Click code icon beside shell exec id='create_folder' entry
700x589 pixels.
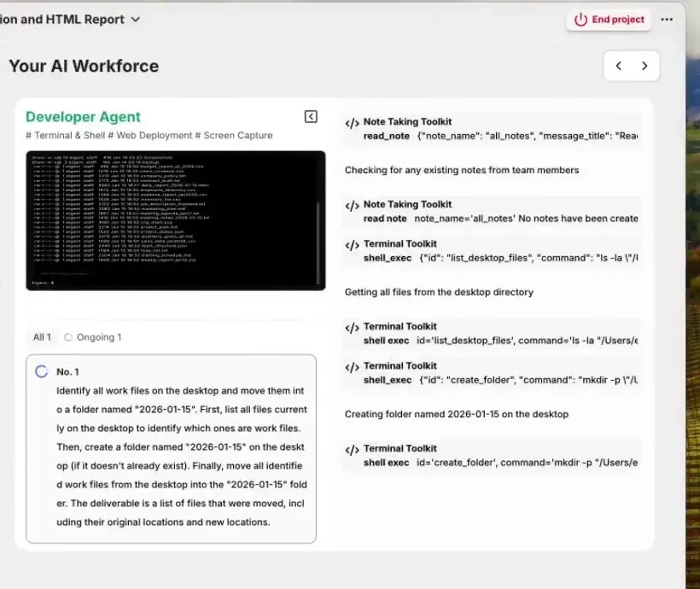coord(352,449)
